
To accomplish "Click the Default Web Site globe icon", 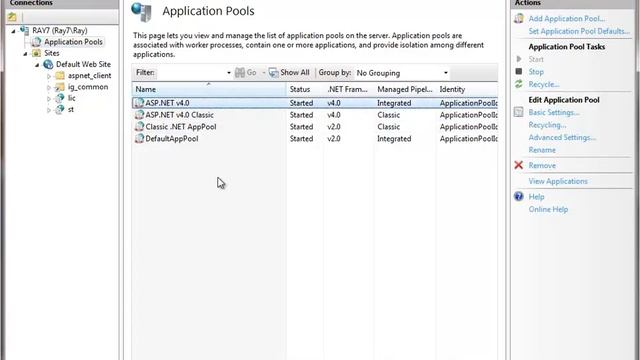I will pyautogui.click(x=48, y=64).
